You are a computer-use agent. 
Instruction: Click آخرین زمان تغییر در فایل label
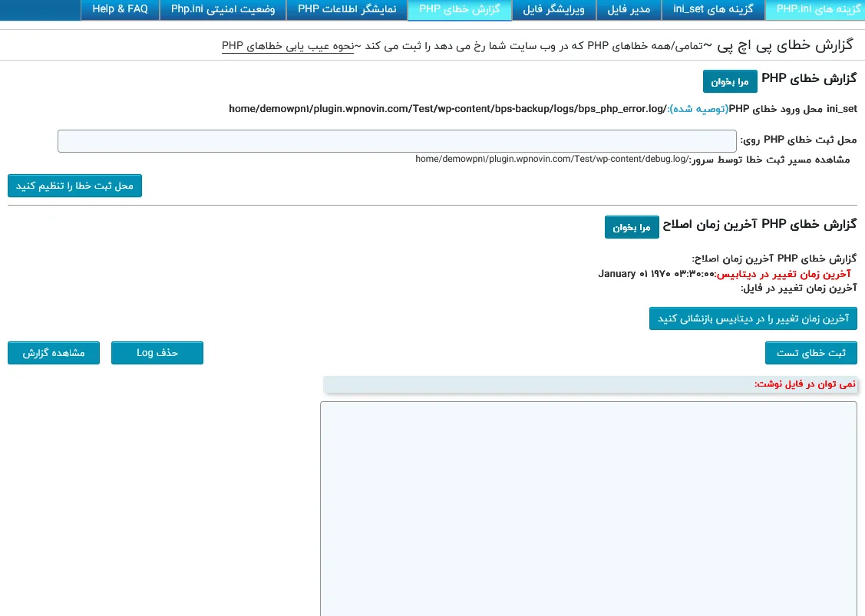pos(799,288)
